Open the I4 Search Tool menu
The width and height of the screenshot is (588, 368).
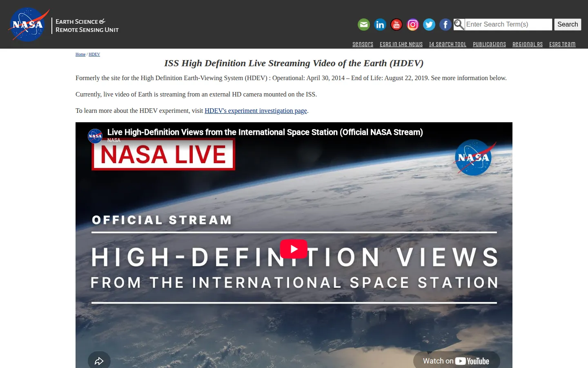448,44
